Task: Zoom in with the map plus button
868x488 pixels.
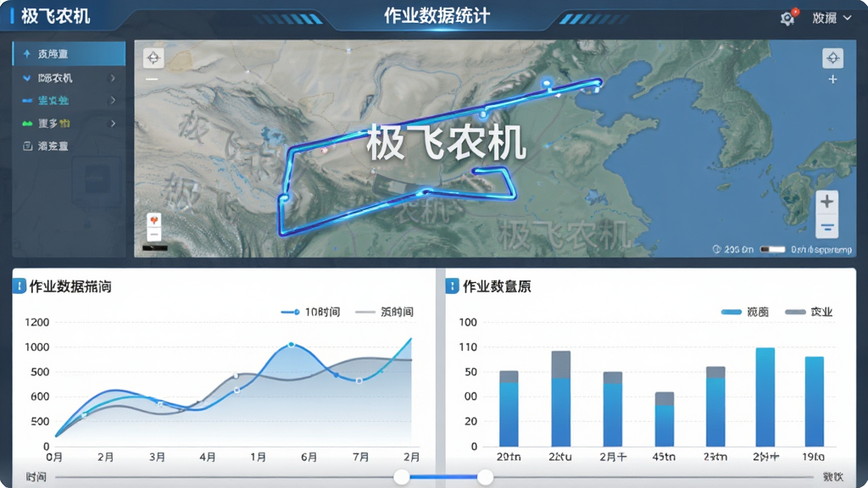Action: pyautogui.click(x=827, y=202)
